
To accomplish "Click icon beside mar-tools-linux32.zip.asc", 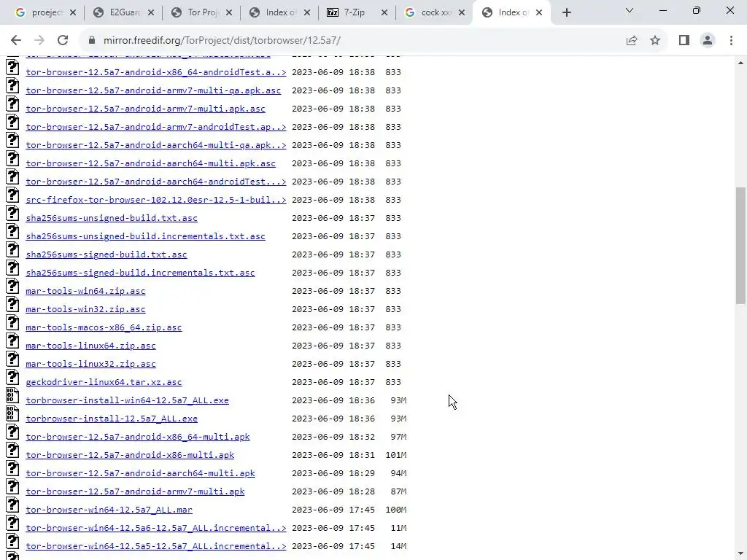I will pyautogui.click(x=12, y=359).
